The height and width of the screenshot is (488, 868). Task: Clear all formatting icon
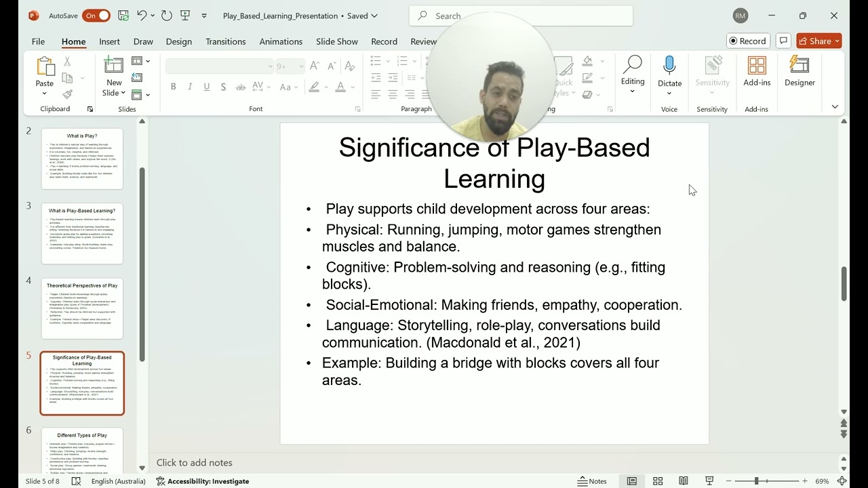[x=349, y=66]
